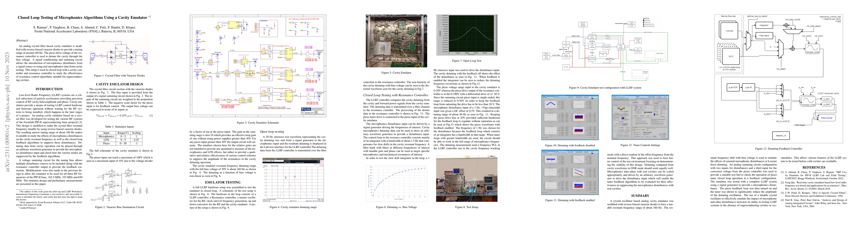Open the Figure 3 cavity emulator schematic
This screenshot has height=225, width=868.
tap(258, 66)
